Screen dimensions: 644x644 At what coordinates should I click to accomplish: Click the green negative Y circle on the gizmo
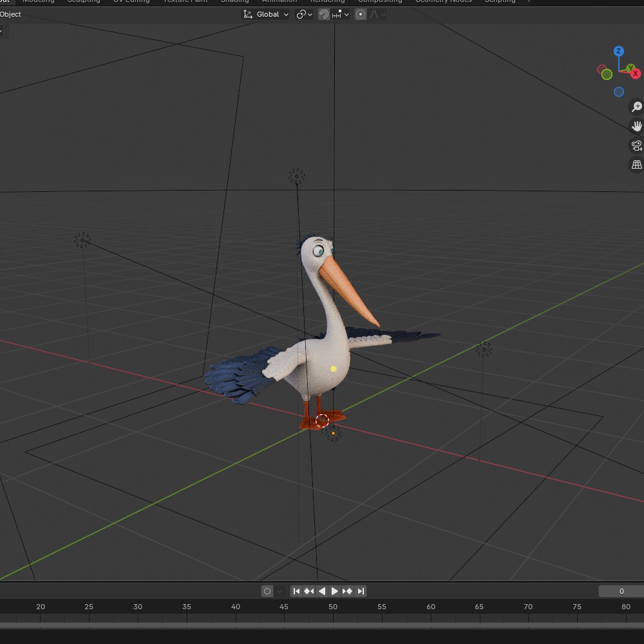[607, 74]
